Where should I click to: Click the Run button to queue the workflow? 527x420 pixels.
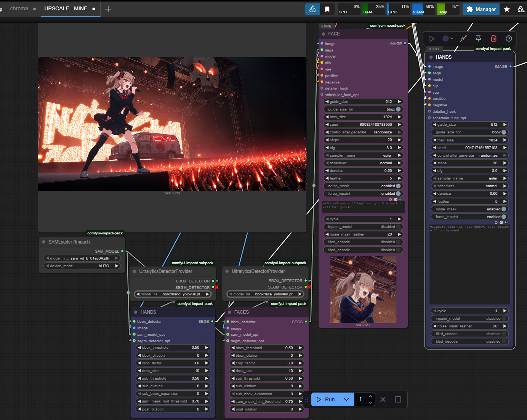tap(326, 399)
